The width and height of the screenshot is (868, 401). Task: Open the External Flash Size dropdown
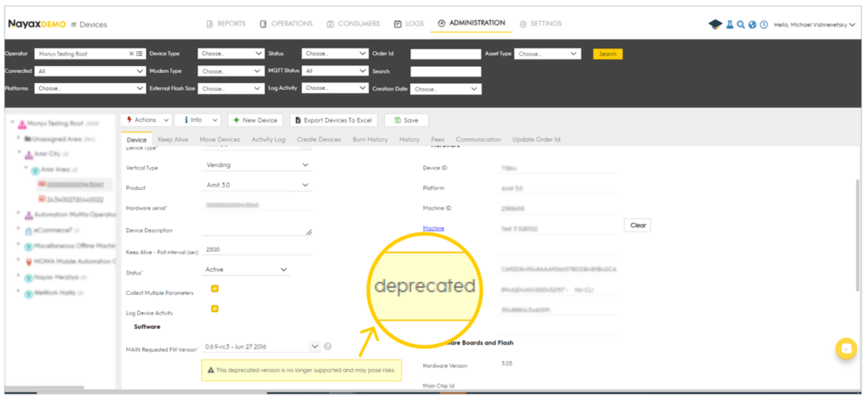click(x=231, y=89)
